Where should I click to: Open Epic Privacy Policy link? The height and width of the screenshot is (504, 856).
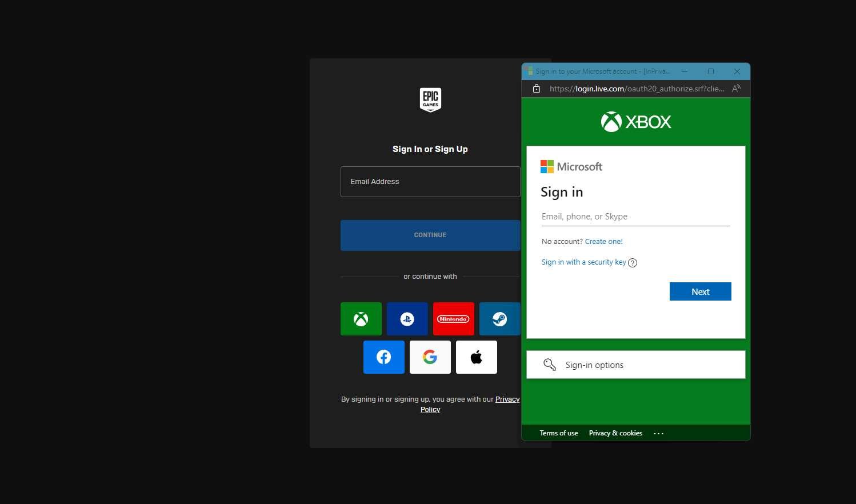click(x=470, y=405)
